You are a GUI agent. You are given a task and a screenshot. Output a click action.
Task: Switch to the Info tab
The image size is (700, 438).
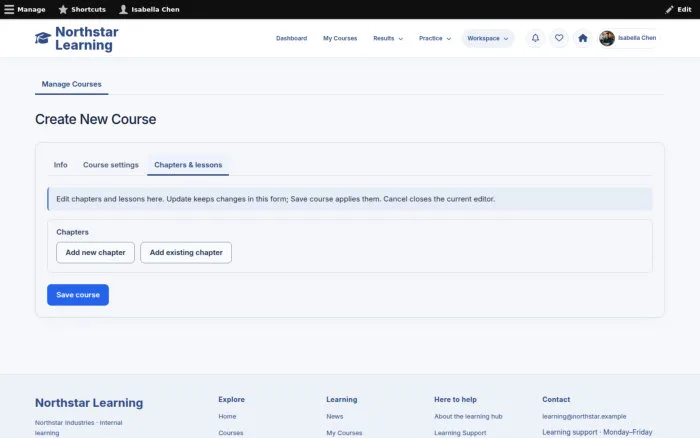(x=61, y=165)
